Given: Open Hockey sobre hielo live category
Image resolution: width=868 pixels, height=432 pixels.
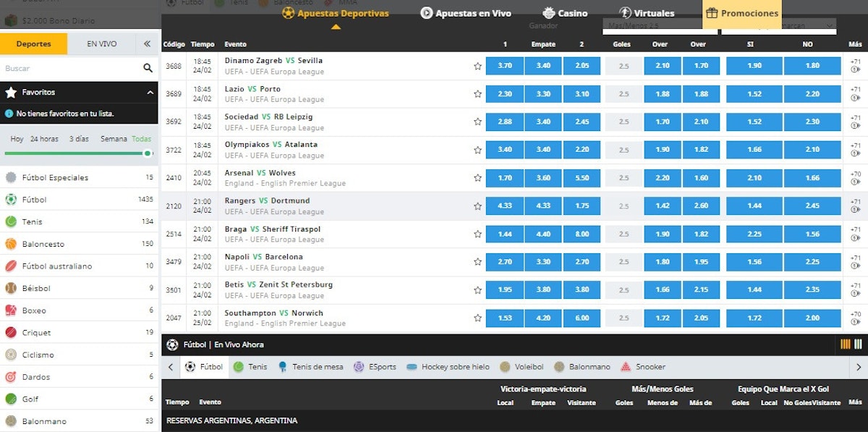Looking at the screenshot, I should pyautogui.click(x=448, y=367).
